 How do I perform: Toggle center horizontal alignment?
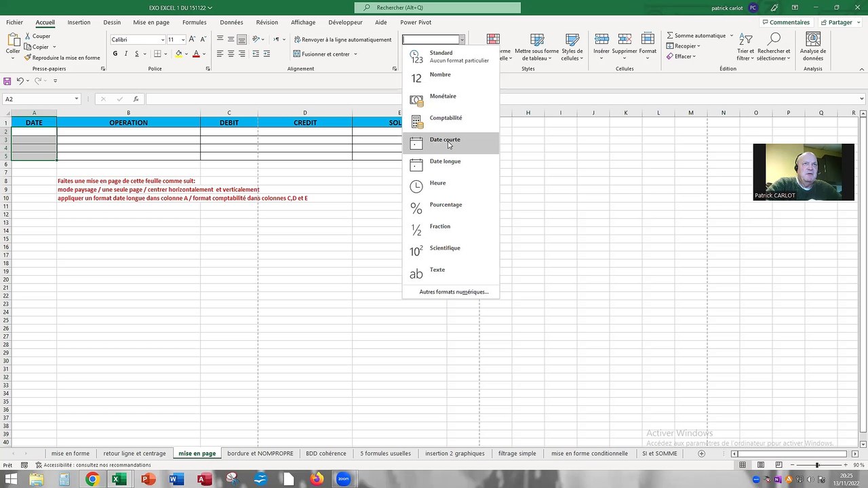231,54
